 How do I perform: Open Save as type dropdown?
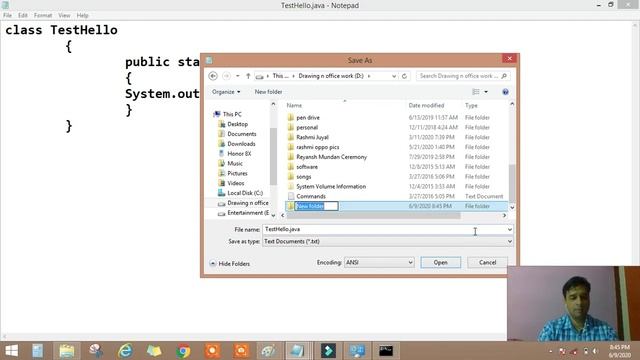point(387,242)
